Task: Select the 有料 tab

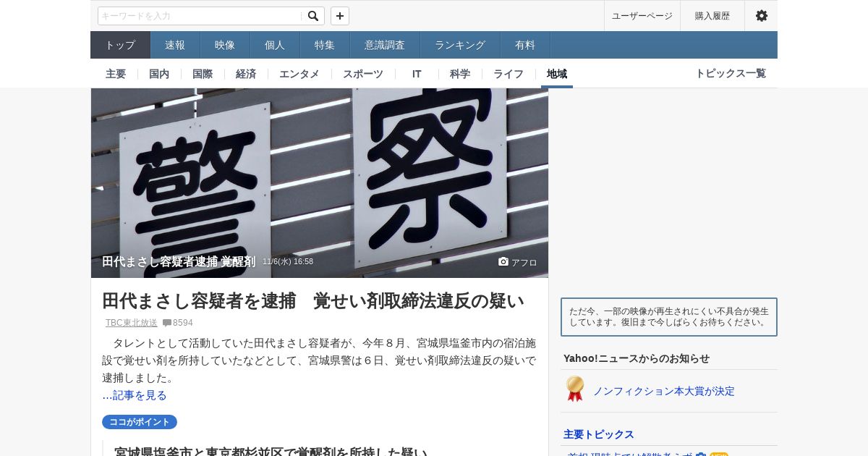Action: coord(525,45)
